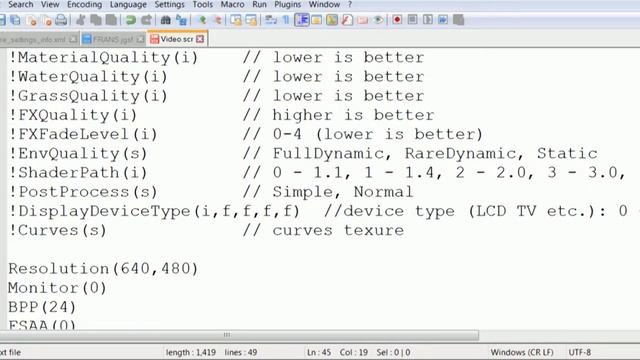Open the Run menu
The height and width of the screenshot is (360, 640).
point(259,4)
